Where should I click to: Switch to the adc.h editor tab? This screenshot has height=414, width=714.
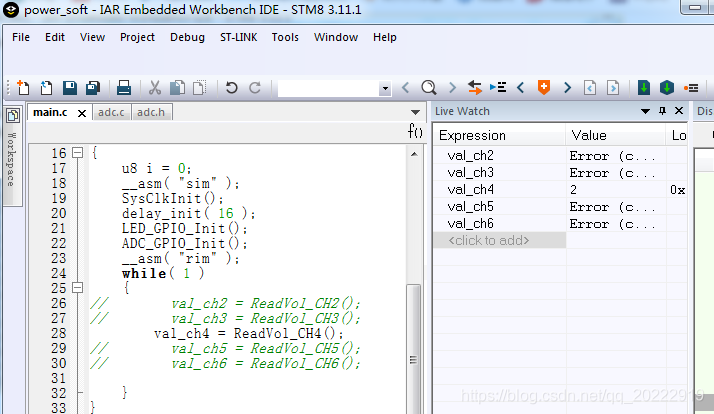(x=151, y=112)
